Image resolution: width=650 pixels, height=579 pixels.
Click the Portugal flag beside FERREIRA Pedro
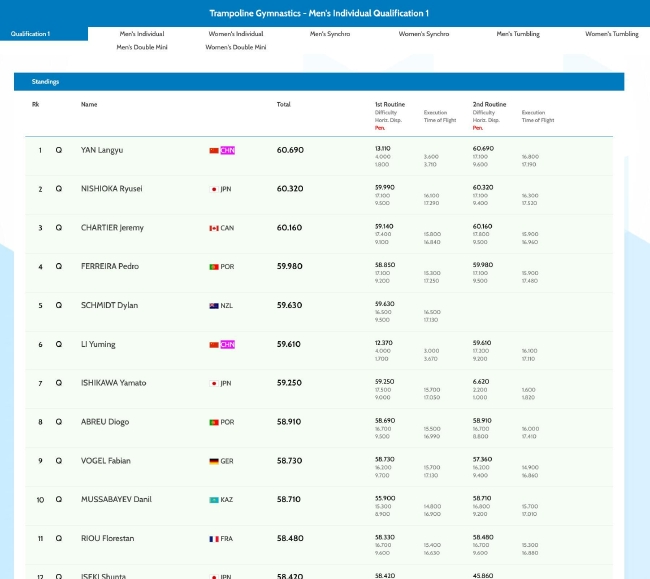point(214,267)
